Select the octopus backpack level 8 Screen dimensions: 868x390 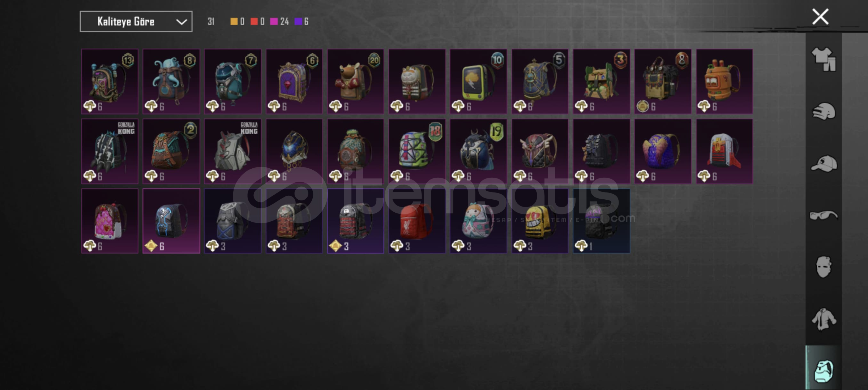pos(171,82)
